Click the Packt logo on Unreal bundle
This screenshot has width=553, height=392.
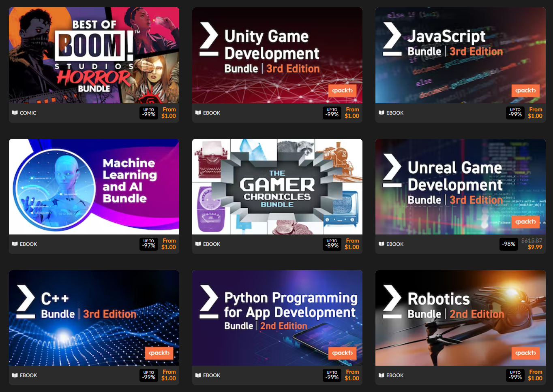pos(526,222)
